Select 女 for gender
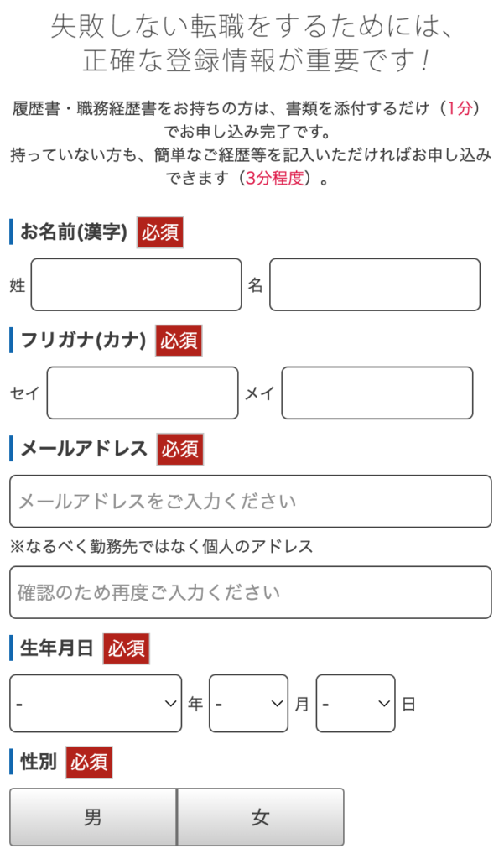Viewport: 504px width, 859px height. pyautogui.click(x=261, y=817)
